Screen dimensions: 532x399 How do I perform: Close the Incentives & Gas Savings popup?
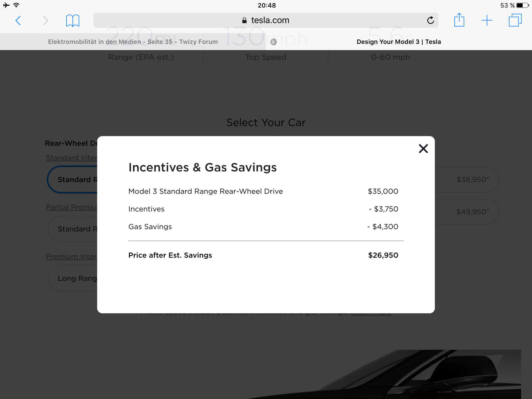click(423, 149)
